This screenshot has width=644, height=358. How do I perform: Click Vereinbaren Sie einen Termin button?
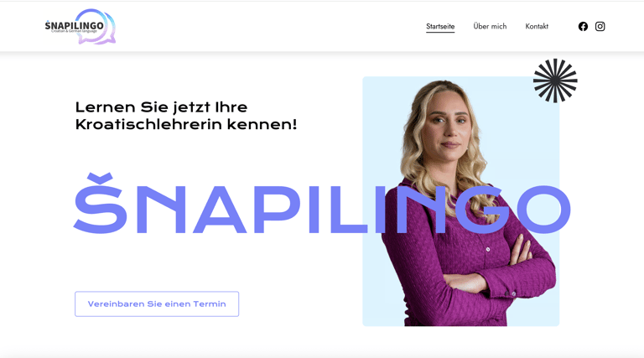tap(157, 304)
